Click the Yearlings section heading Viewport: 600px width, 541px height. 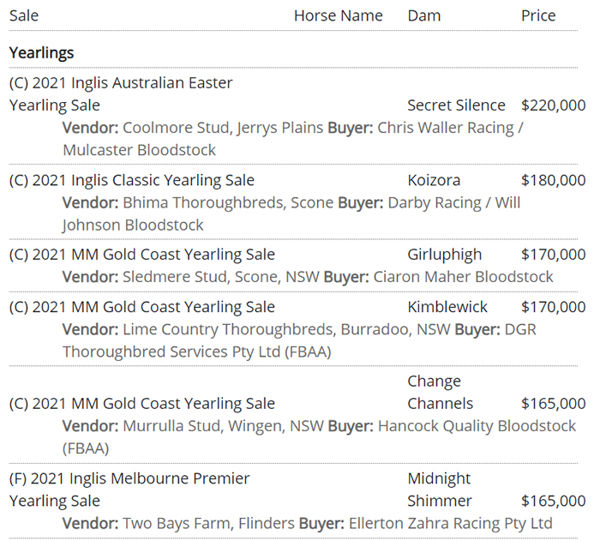(41, 52)
